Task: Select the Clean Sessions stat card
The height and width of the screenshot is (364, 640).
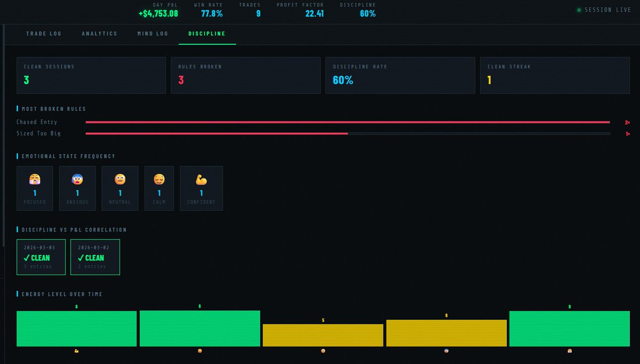Action: tap(91, 76)
